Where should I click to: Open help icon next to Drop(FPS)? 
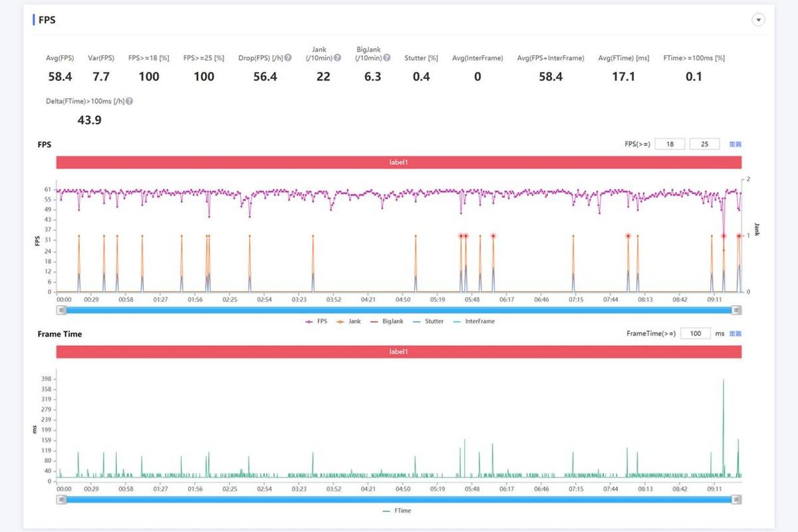point(288,58)
